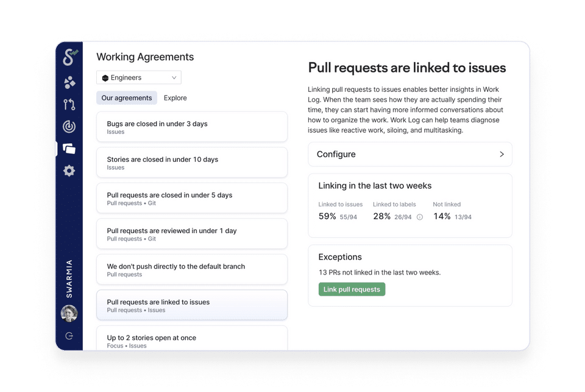The width and height of the screenshot is (585, 392).
Task: Expand the Configure section
Action: (x=409, y=155)
